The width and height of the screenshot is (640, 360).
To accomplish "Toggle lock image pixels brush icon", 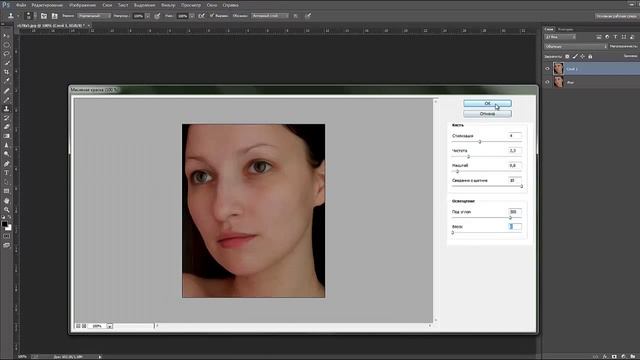I will tap(575, 56).
